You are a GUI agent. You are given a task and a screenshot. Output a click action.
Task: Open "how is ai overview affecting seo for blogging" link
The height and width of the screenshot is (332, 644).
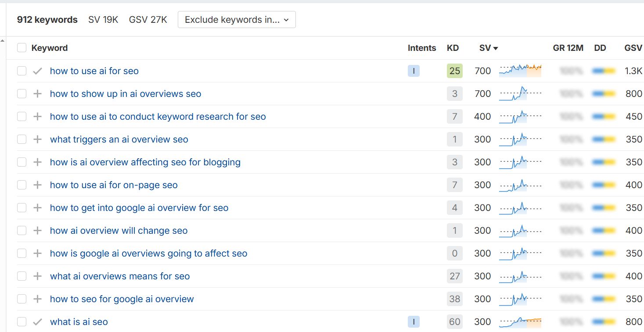pyautogui.click(x=145, y=162)
